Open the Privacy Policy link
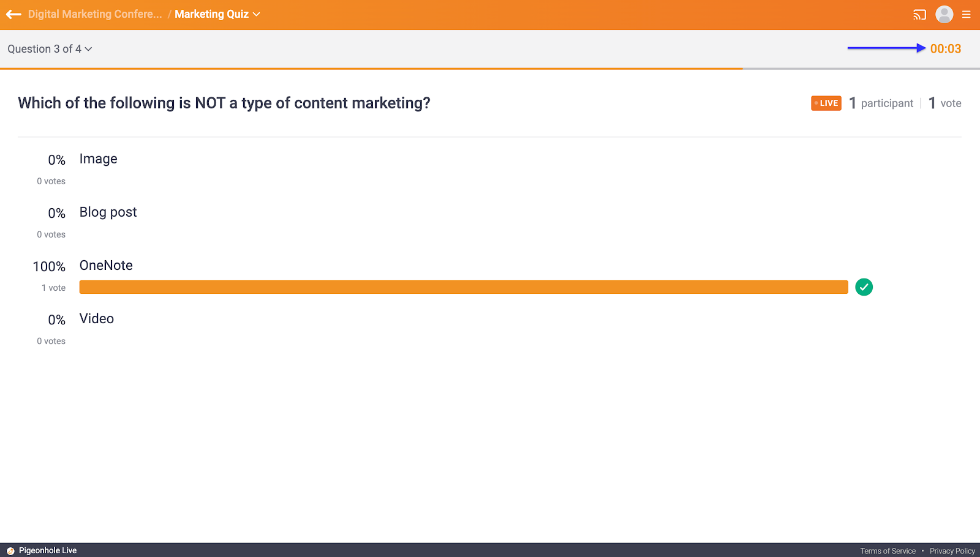The height and width of the screenshot is (557, 980). (x=952, y=551)
